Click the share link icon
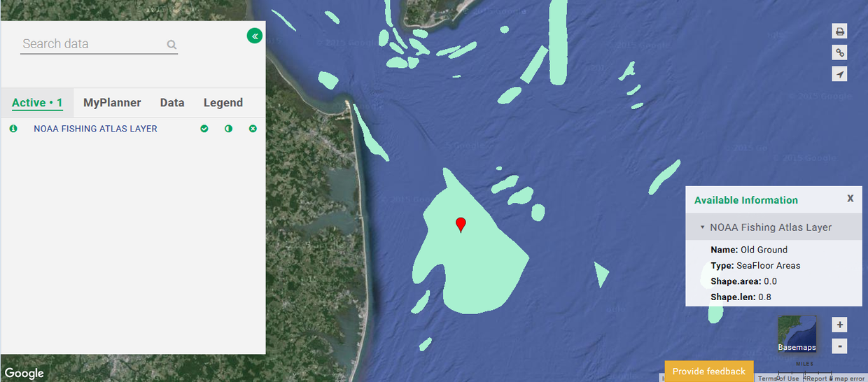 (839, 52)
